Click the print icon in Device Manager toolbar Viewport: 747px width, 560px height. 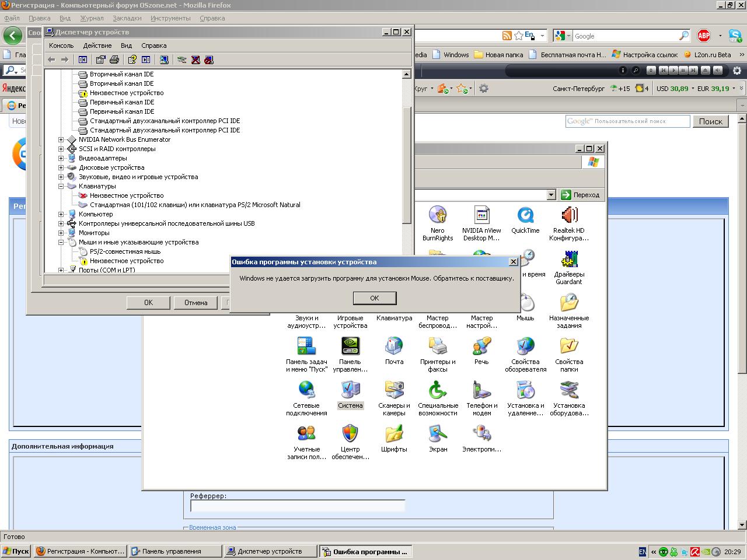coord(114,60)
